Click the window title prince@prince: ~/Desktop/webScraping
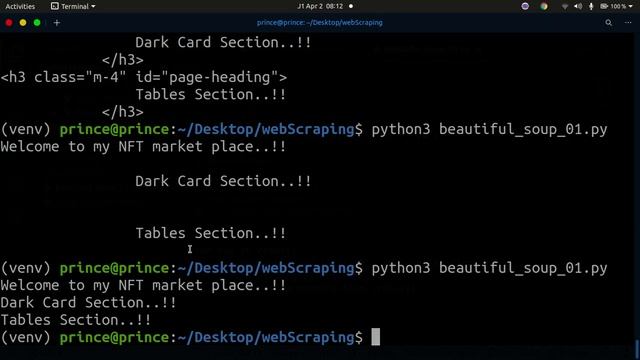Screen dimensions: 640x360 click(x=320, y=23)
